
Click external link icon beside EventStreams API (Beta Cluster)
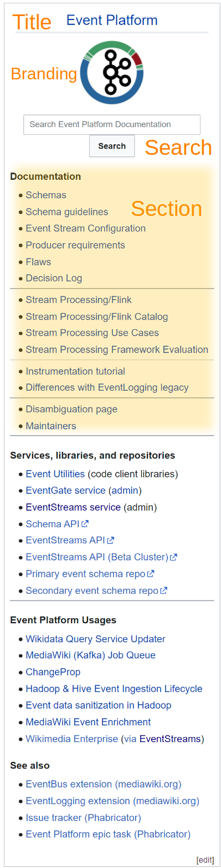[x=174, y=557]
